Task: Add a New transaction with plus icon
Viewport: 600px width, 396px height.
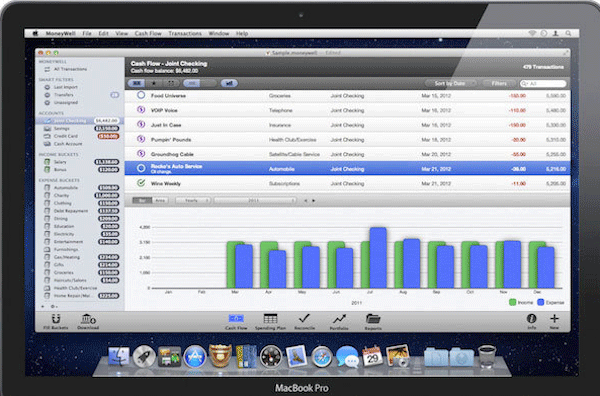Action: 554,318
